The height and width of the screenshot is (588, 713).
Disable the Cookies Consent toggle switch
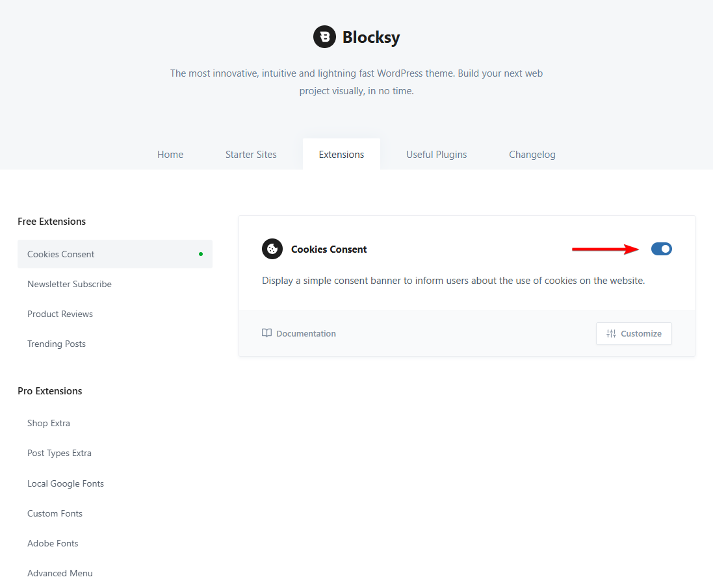[x=662, y=249]
